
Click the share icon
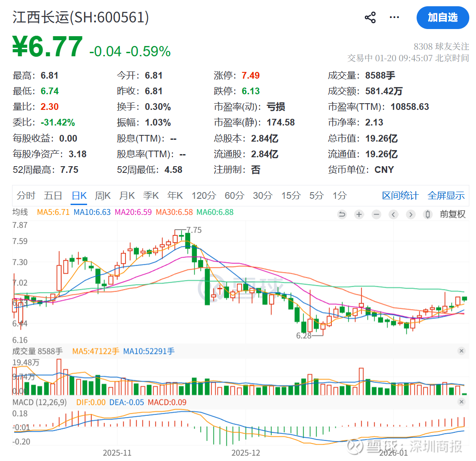370,17
